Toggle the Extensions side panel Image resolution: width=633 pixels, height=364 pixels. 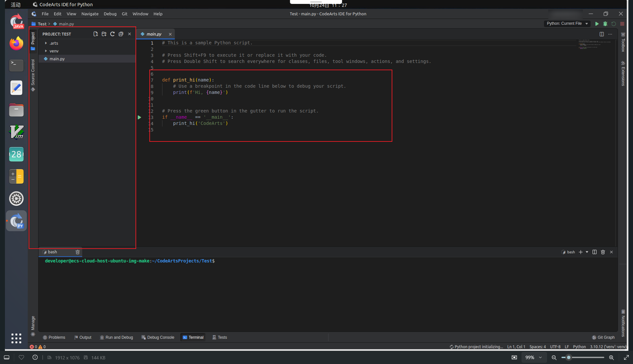[623, 74]
